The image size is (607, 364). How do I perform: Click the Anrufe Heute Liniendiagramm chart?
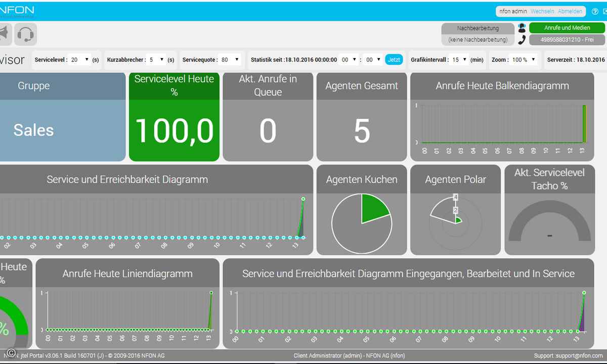pos(127,303)
